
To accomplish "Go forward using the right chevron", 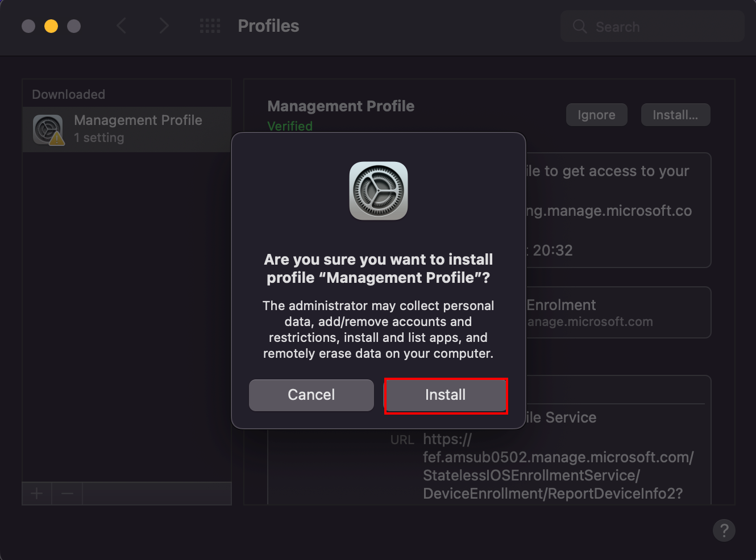I will point(164,26).
